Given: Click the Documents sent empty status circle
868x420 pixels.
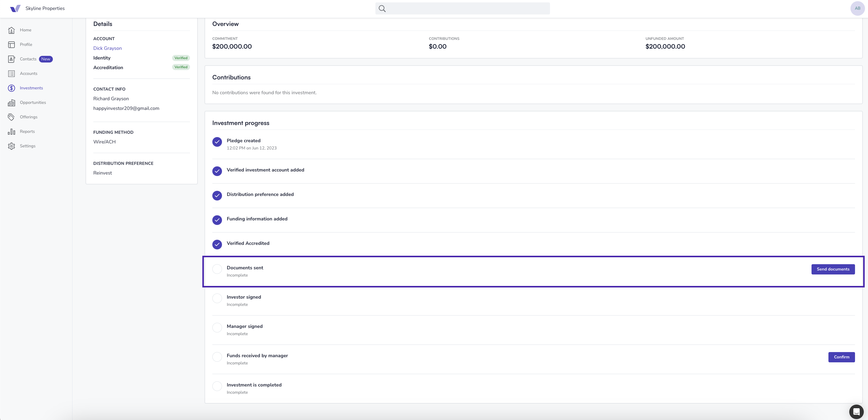Looking at the screenshot, I should (x=217, y=269).
